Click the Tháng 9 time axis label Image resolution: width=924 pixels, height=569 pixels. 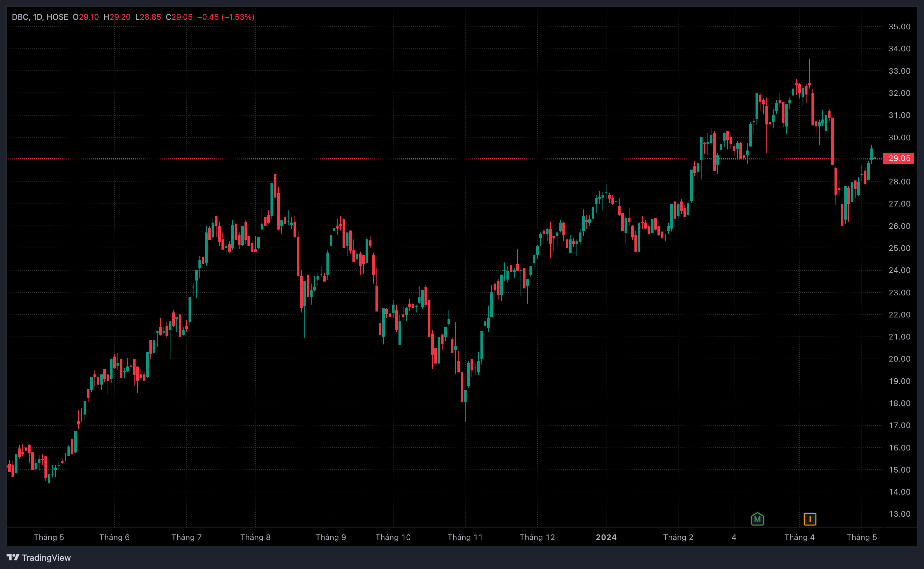(331, 537)
